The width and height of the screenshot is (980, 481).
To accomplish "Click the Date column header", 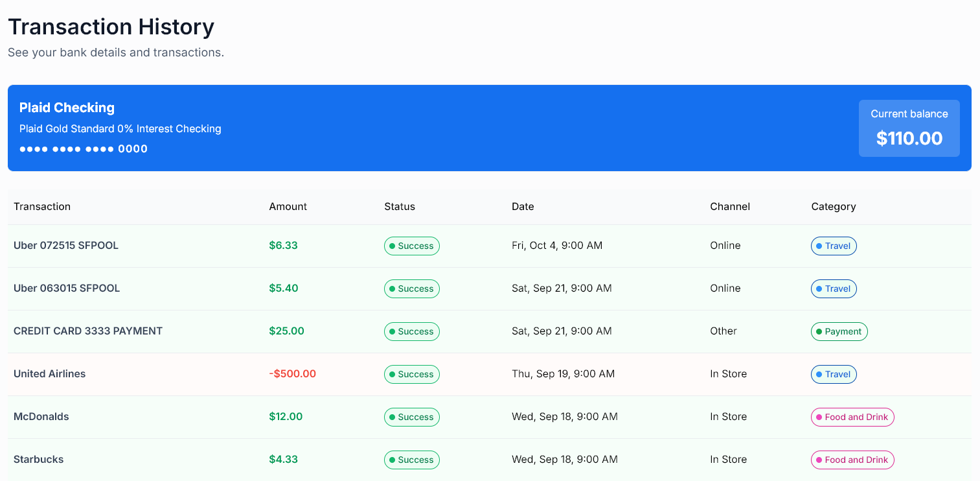I will [x=523, y=206].
